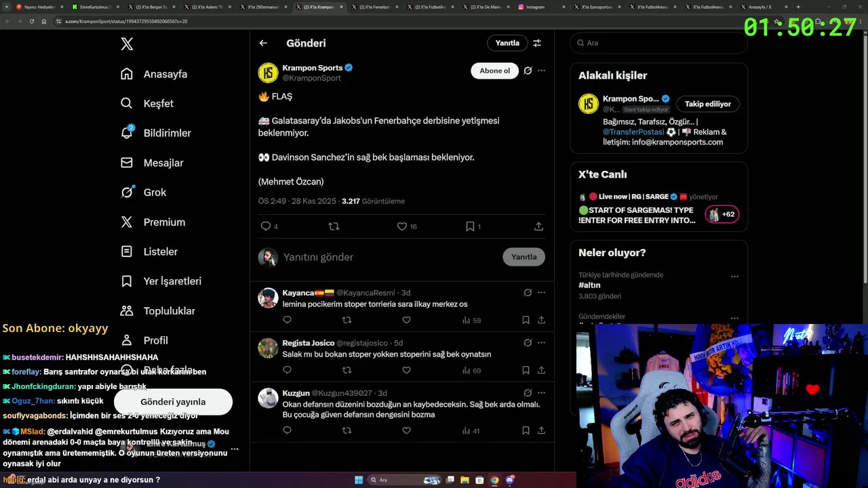Go to Anasayfa in the sidebar
Viewport: 868px width, 488px height.
[x=154, y=74]
